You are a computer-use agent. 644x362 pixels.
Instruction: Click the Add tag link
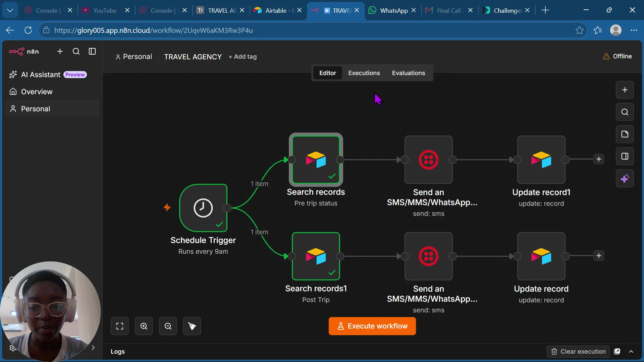243,57
